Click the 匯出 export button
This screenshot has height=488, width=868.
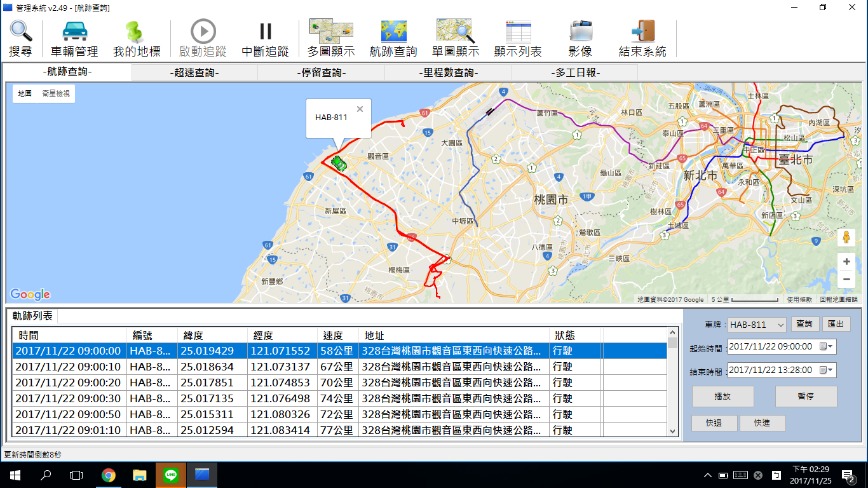coord(836,324)
